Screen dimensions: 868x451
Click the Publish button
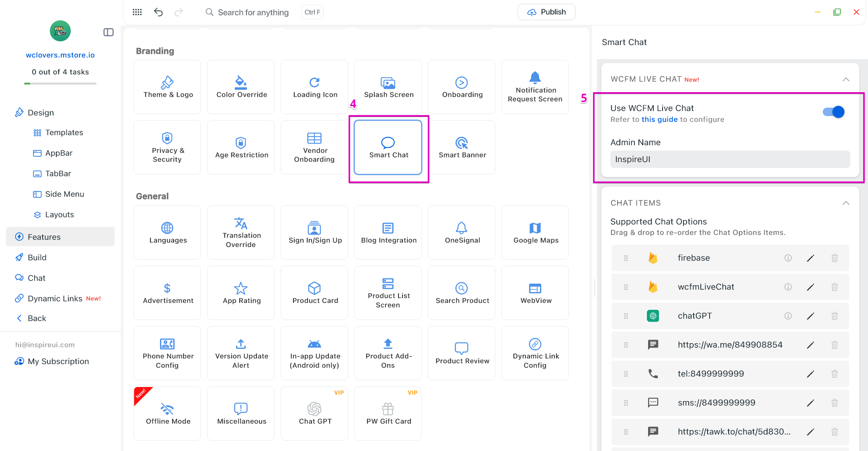(x=546, y=12)
